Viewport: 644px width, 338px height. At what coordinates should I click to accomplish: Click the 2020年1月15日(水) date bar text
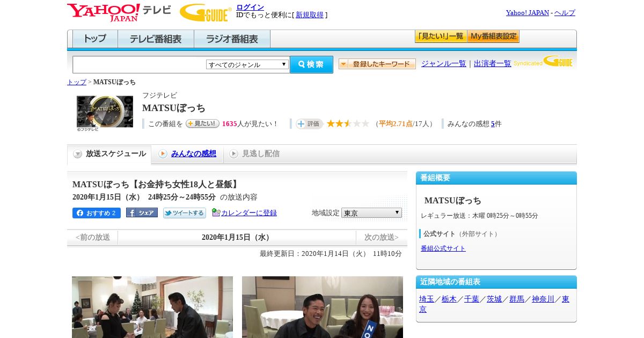click(x=237, y=237)
